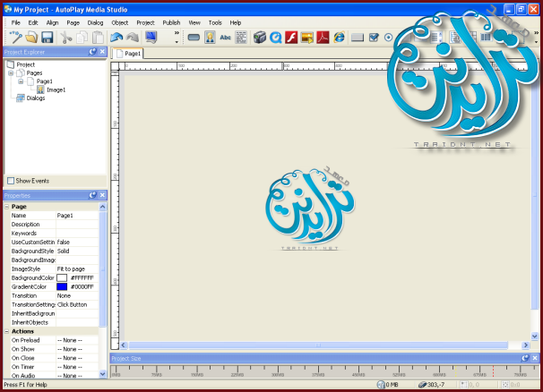Add a RadioButton object from toolbar

(x=388, y=37)
